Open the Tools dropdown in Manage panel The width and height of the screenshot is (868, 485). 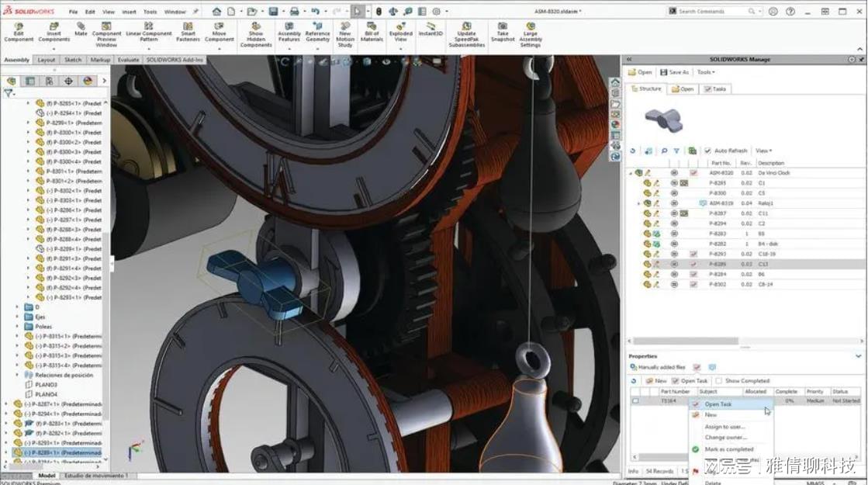(x=706, y=72)
